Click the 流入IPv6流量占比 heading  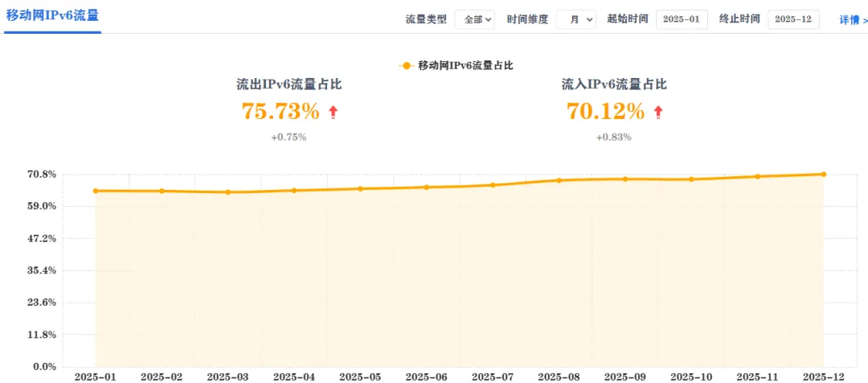(613, 84)
